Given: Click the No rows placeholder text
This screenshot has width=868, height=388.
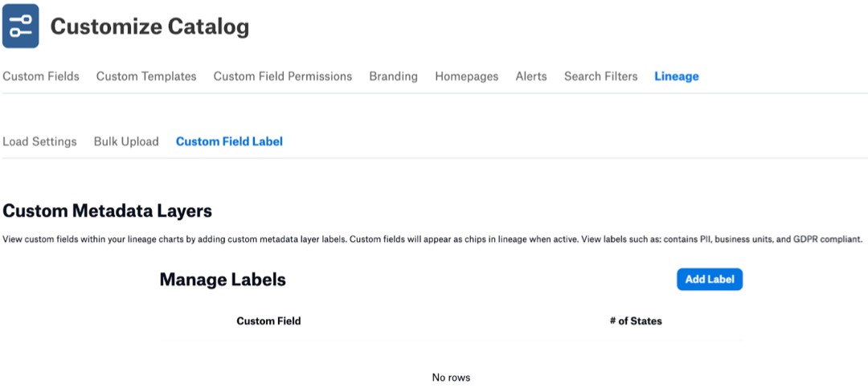Looking at the screenshot, I should 451,378.
